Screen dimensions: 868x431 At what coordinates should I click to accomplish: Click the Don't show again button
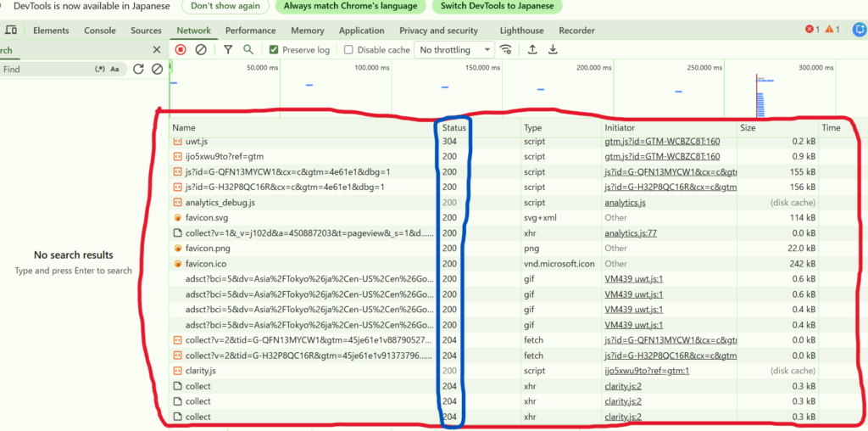click(x=225, y=6)
